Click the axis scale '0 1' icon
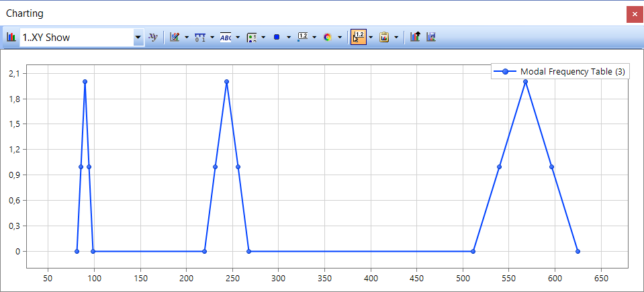 coord(200,37)
